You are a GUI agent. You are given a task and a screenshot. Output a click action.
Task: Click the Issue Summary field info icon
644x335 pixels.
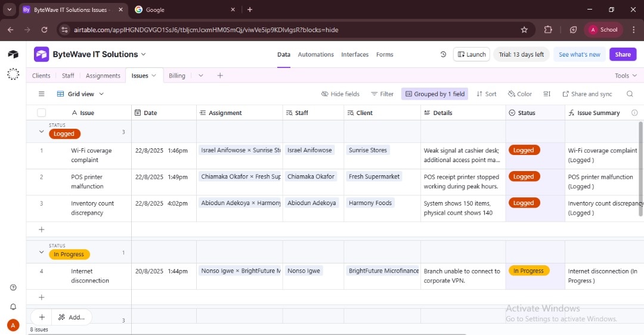click(x=634, y=113)
